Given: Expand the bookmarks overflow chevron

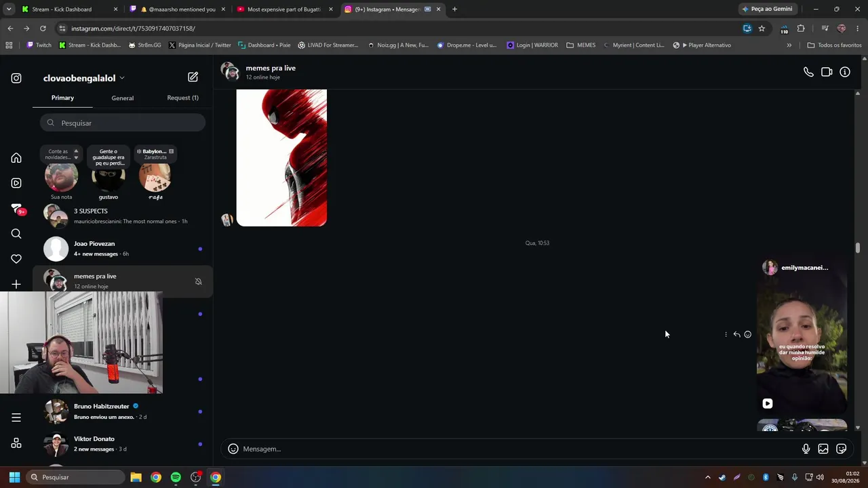Looking at the screenshot, I should 789,45.
